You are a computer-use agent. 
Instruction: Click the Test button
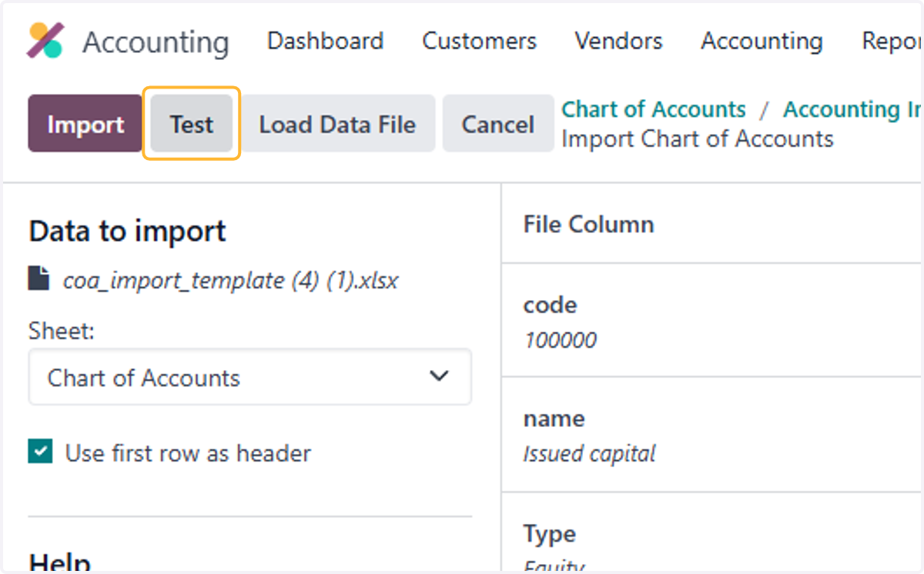pos(192,124)
